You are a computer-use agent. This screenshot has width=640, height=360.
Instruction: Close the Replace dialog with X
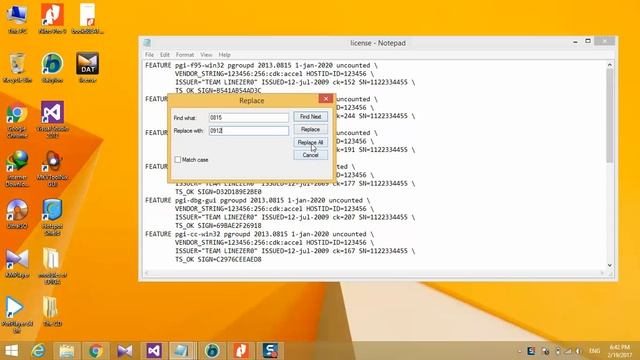click(326, 98)
